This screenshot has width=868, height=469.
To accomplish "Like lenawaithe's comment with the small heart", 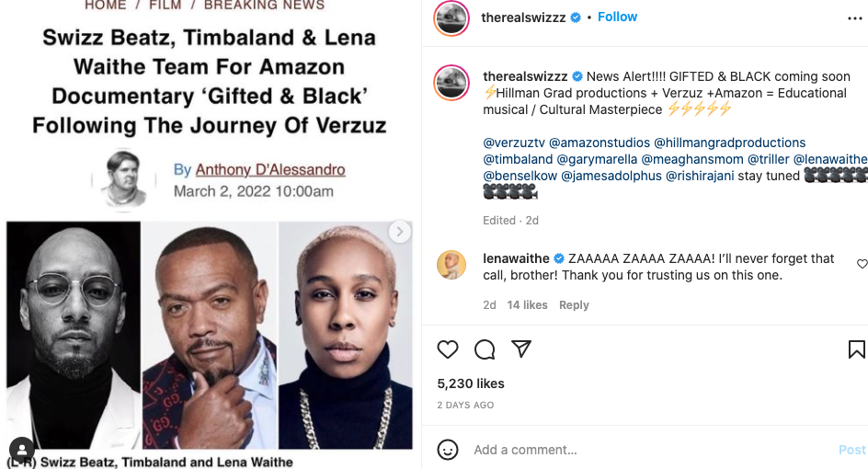I will [862, 264].
